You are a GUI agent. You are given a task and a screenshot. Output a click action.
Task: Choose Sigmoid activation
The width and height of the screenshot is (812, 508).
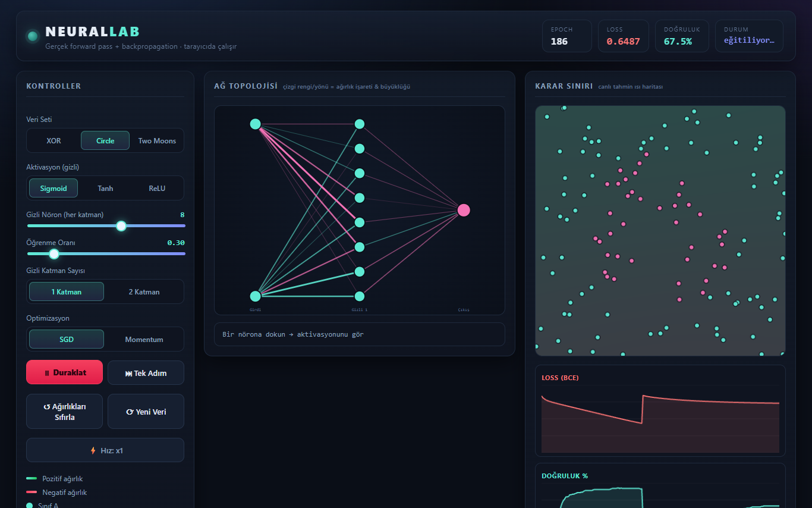pyautogui.click(x=54, y=189)
